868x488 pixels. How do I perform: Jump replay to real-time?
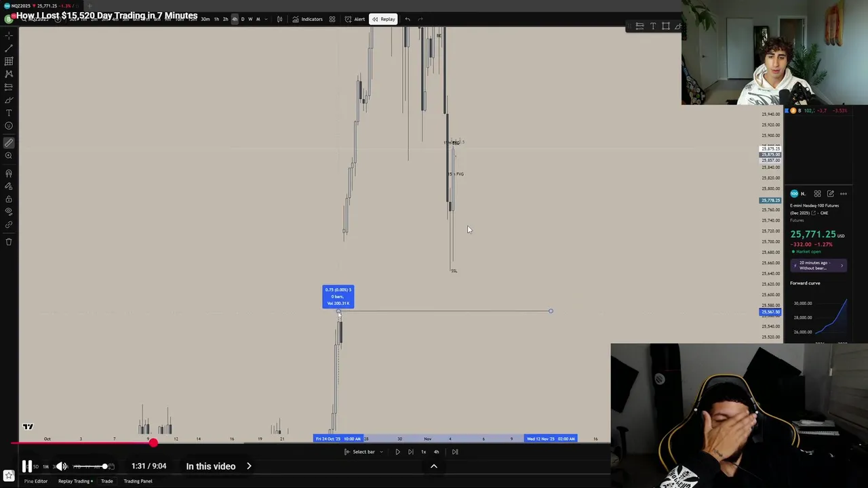point(455,451)
